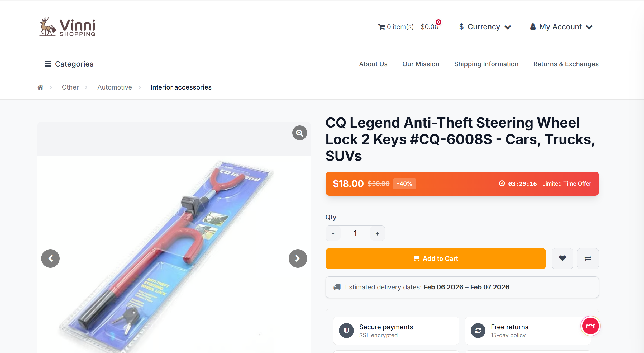
Task: Click Add to Cart button
Action: [436, 258]
